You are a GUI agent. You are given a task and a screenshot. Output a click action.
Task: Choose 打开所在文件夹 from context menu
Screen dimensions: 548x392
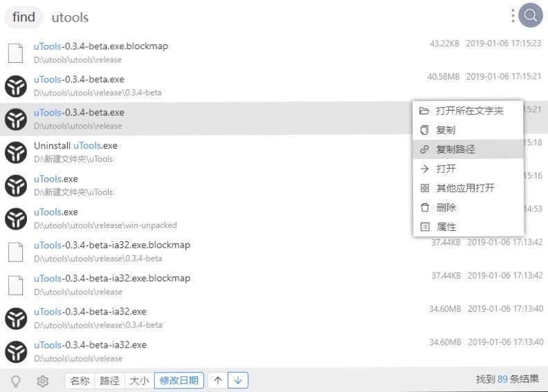coord(469,111)
